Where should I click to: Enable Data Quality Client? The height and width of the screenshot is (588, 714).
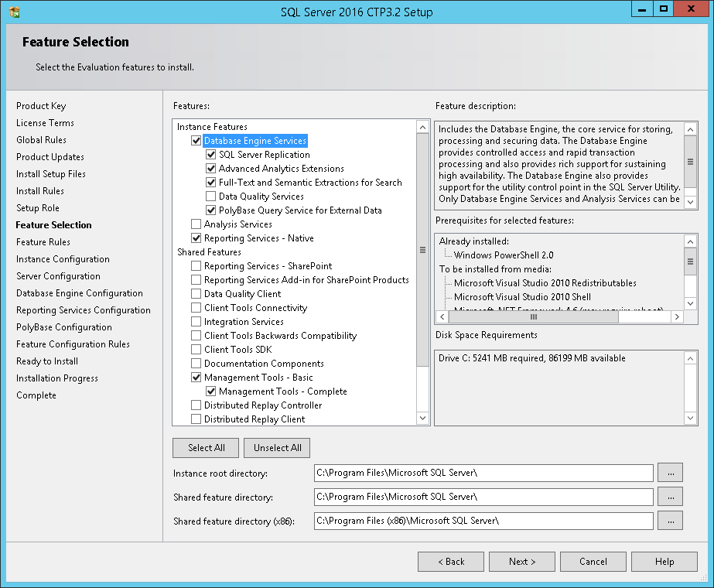(196, 294)
